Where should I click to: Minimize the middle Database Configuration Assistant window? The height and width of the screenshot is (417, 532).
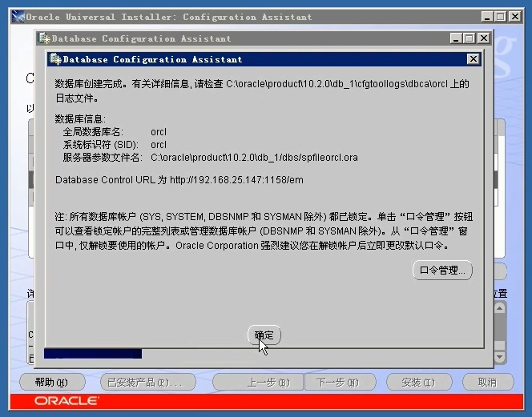pos(456,38)
